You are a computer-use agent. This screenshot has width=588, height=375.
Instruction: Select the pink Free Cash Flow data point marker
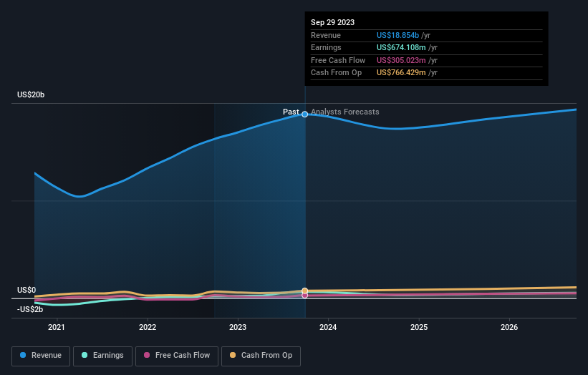[x=305, y=296]
